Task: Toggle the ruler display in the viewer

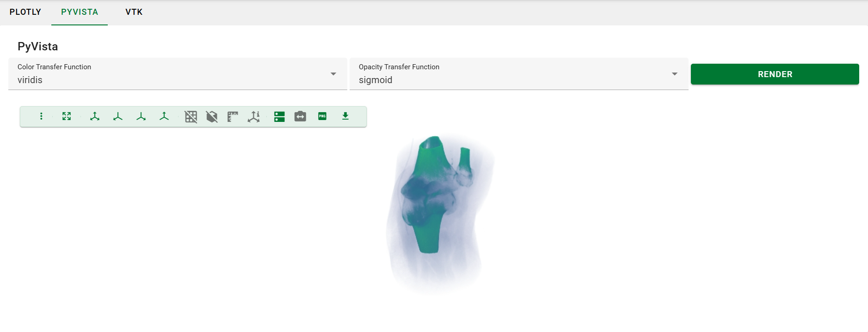Action: tap(233, 117)
